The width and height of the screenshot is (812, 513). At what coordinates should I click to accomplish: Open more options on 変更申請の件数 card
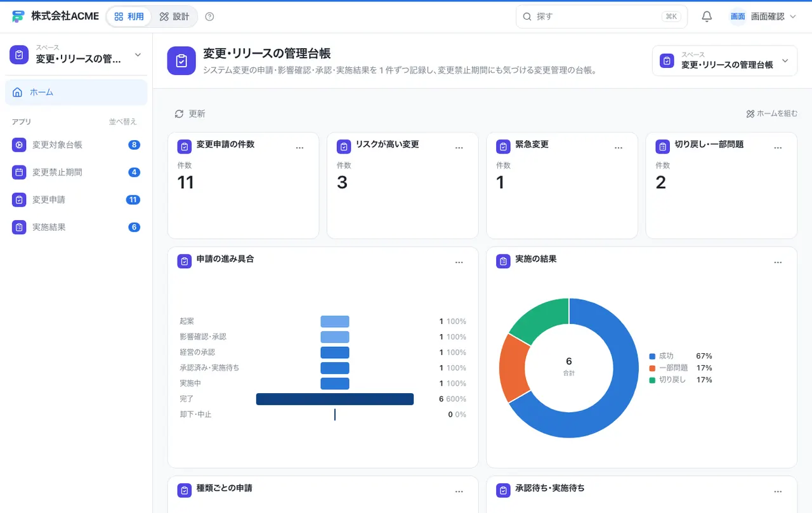pyautogui.click(x=300, y=148)
